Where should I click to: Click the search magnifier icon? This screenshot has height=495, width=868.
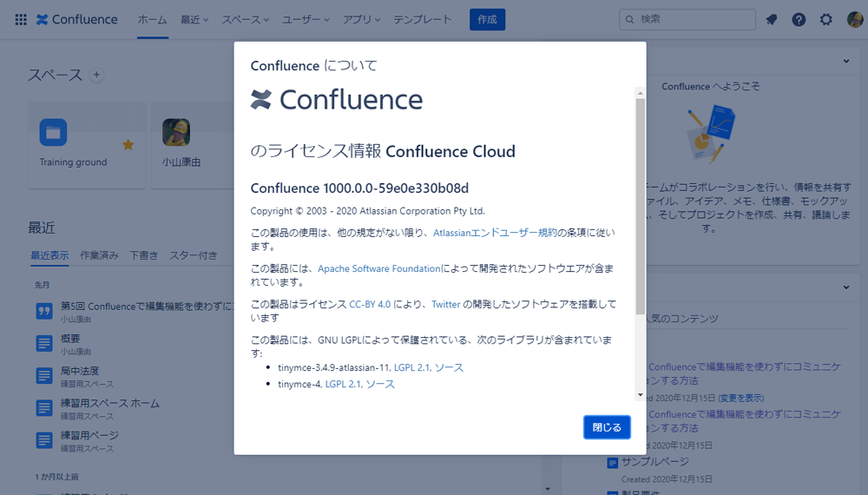coord(629,19)
